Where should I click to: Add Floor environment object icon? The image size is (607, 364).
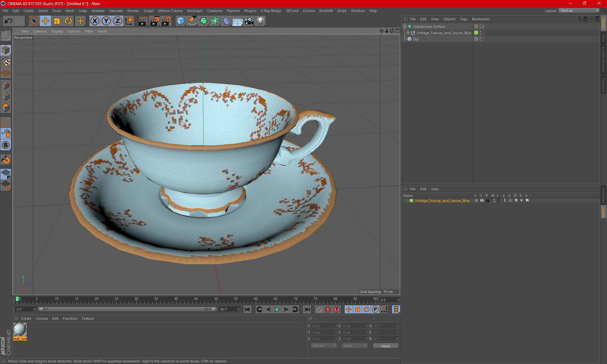point(238,21)
